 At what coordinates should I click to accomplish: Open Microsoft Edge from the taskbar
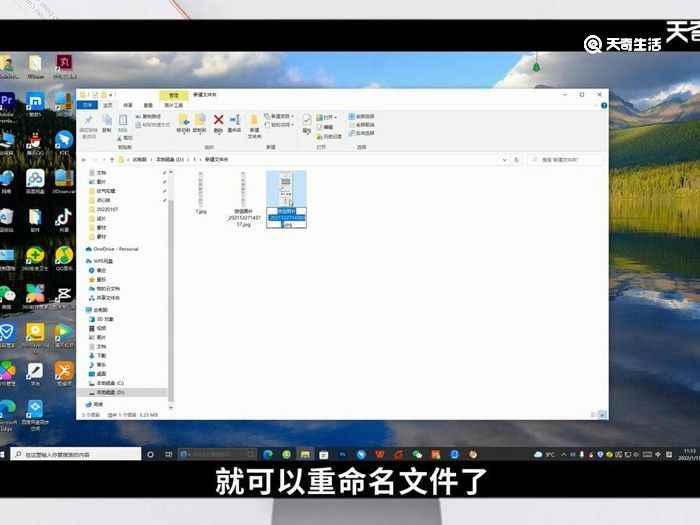coord(268,454)
